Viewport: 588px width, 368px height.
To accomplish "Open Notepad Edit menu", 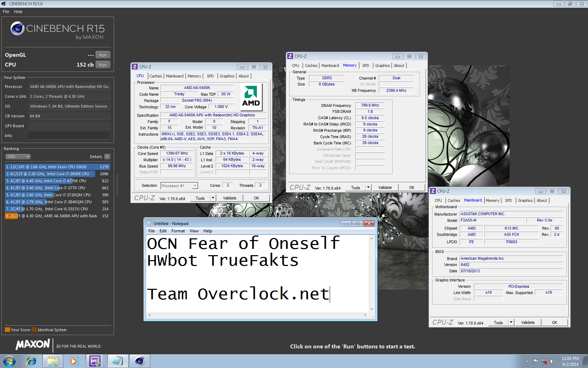I will [163, 231].
